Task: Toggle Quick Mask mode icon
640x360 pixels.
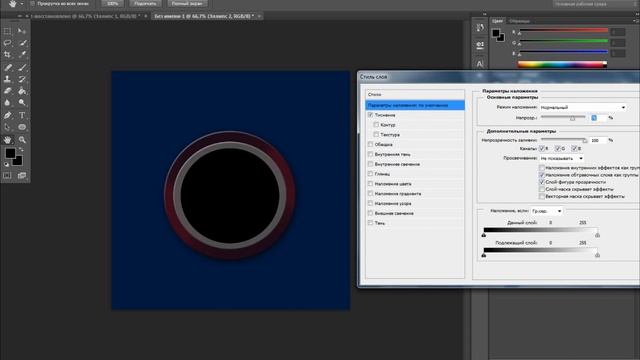Action: [7, 176]
